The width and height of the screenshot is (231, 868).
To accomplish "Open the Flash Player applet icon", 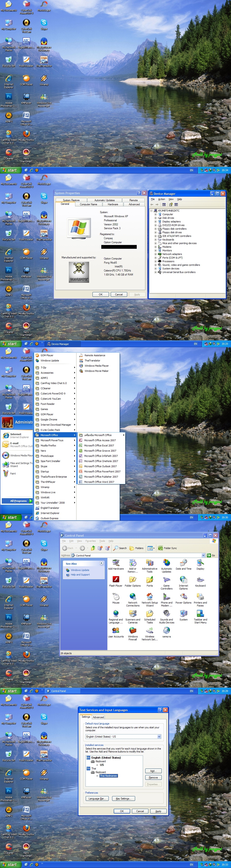I will coord(116,582).
